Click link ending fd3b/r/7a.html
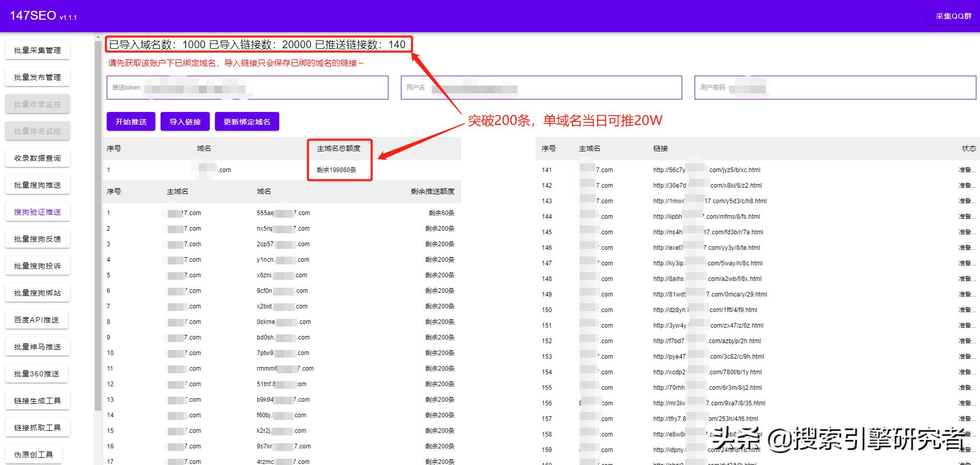Screen dimensions: 980x465 708,232
